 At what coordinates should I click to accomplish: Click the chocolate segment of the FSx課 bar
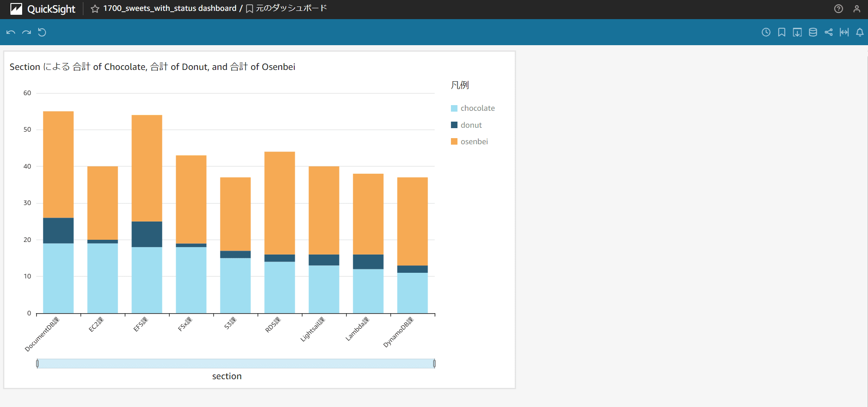click(191, 280)
